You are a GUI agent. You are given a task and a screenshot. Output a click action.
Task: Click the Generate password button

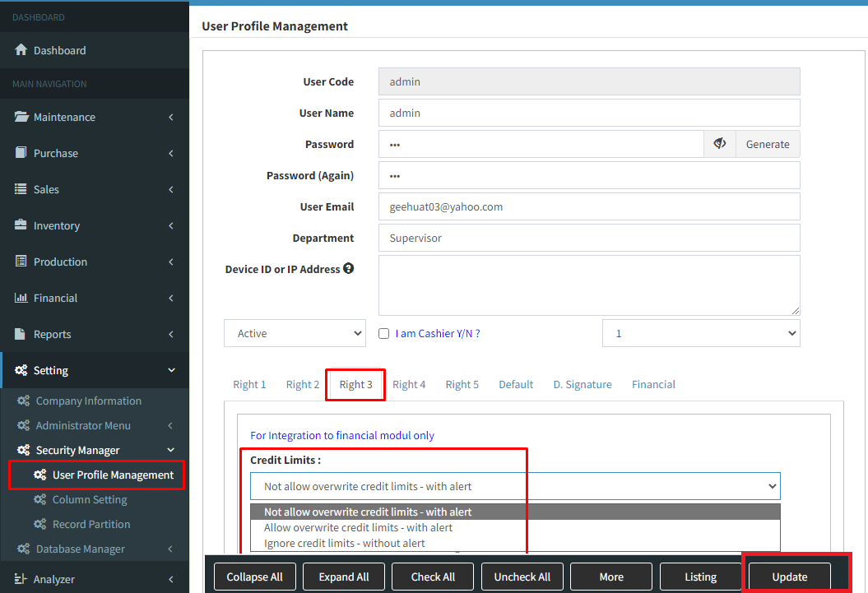pyautogui.click(x=768, y=144)
